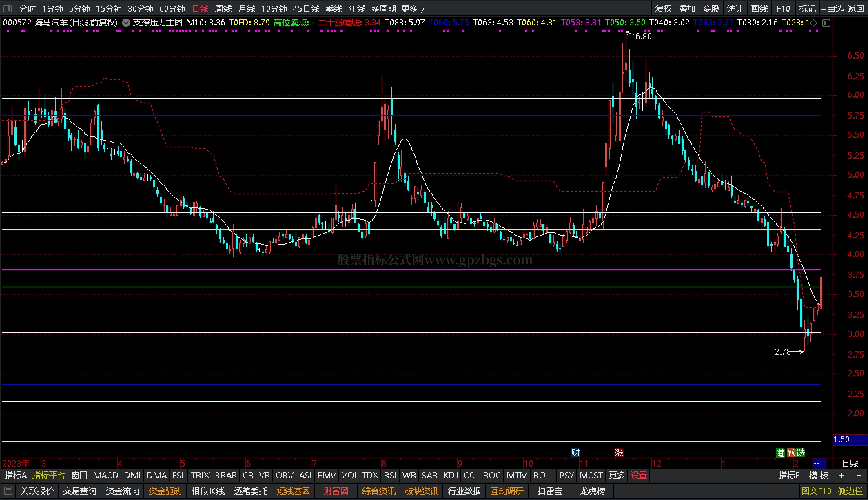Apply the MACD indicator
The width and height of the screenshot is (868, 500).
[106, 476]
